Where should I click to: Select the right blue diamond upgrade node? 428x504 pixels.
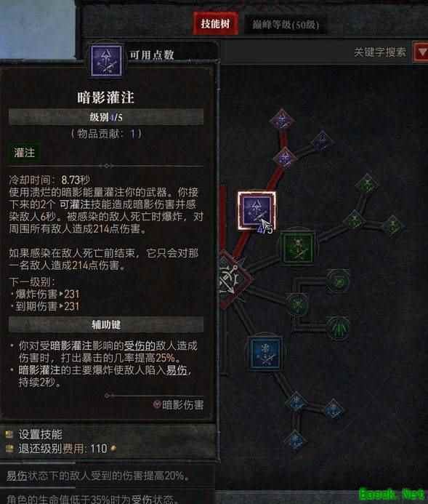pyautogui.click(x=334, y=410)
